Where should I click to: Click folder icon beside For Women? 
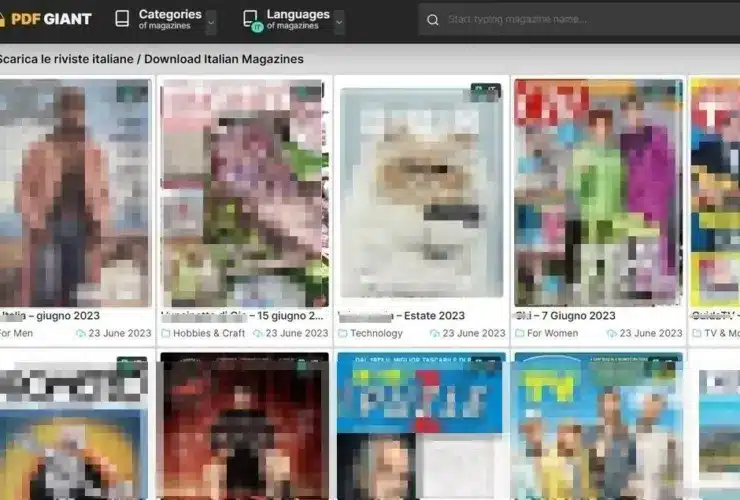coord(519,334)
